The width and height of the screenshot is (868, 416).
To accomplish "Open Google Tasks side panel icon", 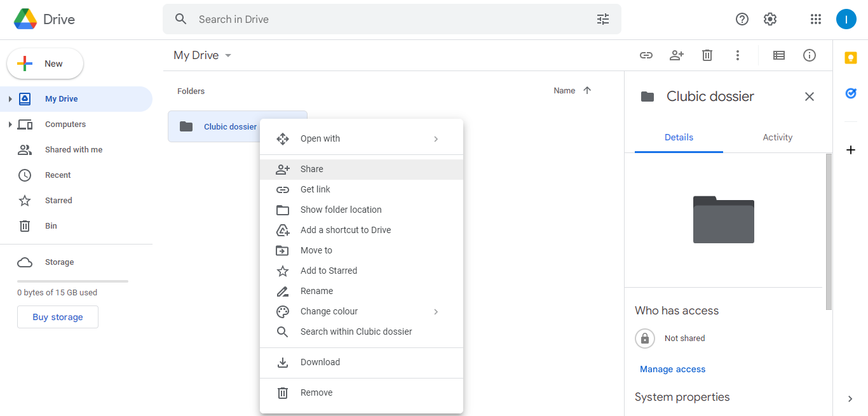I will tap(851, 93).
